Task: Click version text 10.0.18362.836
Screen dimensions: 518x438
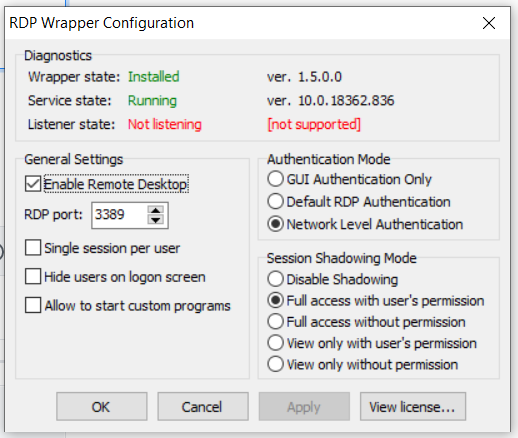Action: (x=346, y=101)
